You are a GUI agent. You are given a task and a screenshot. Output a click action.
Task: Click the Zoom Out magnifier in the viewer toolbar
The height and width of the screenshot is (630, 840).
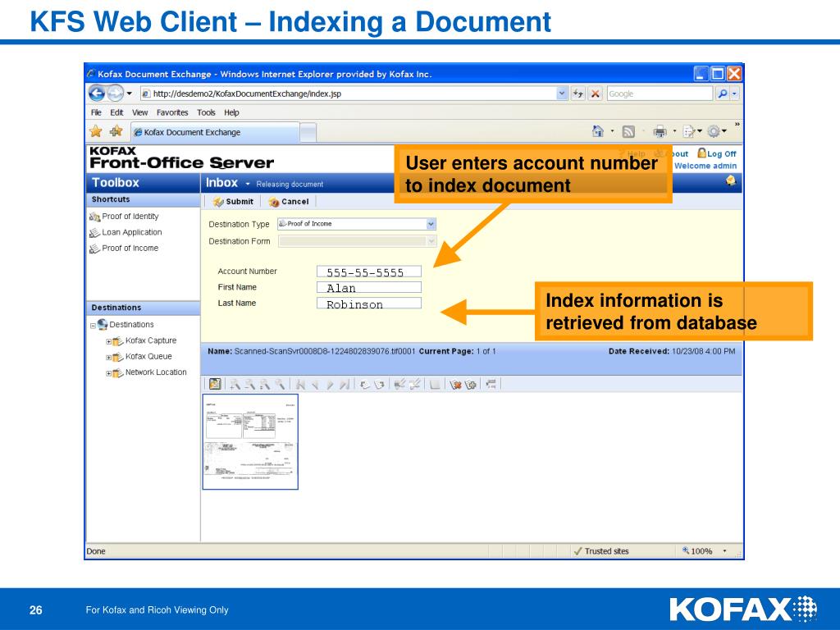(x=249, y=384)
